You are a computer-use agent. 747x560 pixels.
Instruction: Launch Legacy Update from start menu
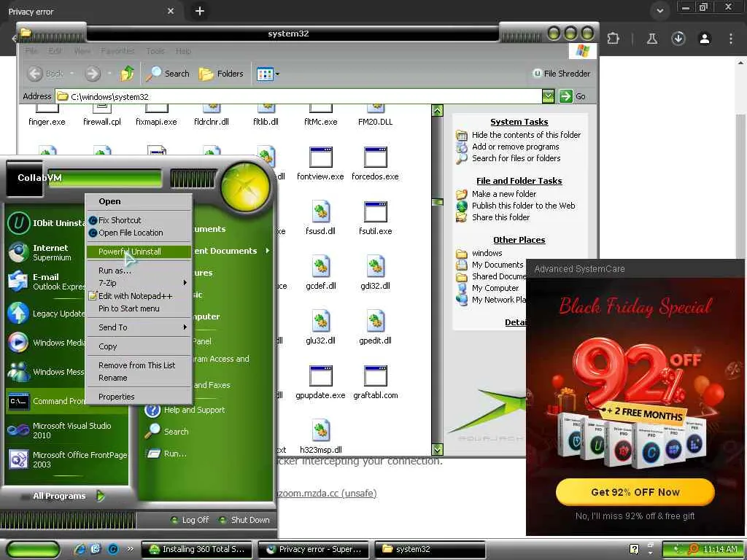(45, 314)
